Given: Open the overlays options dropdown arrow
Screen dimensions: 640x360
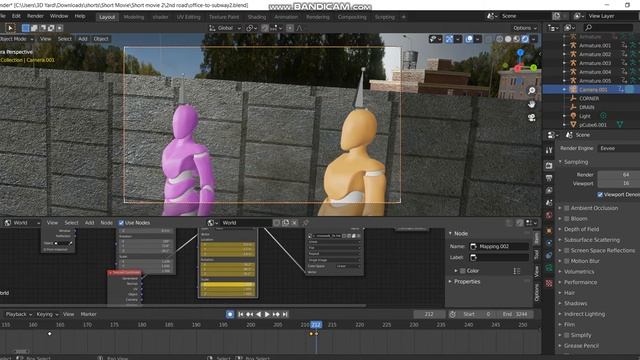Looking at the screenshot, I should [478, 39].
